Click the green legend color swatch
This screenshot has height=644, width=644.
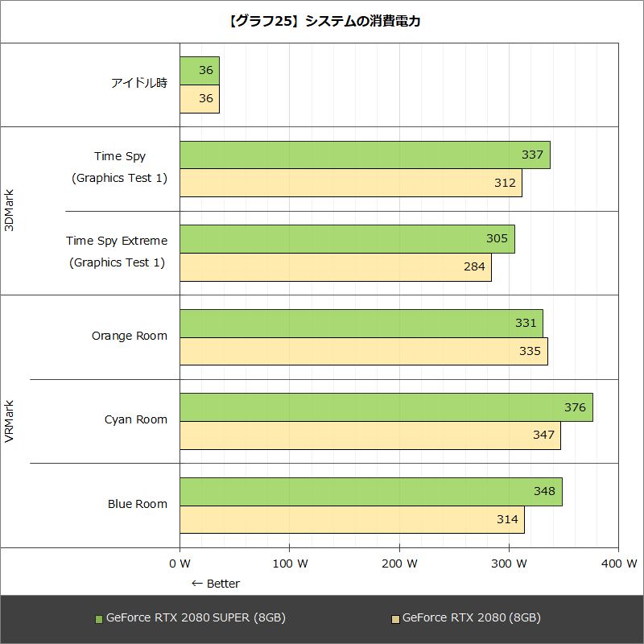click(x=97, y=617)
